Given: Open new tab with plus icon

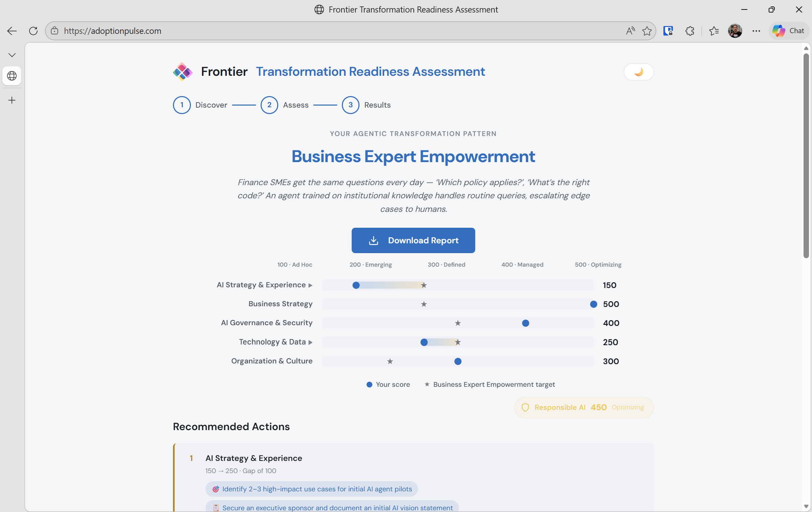Looking at the screenshot, I should 12,100.
